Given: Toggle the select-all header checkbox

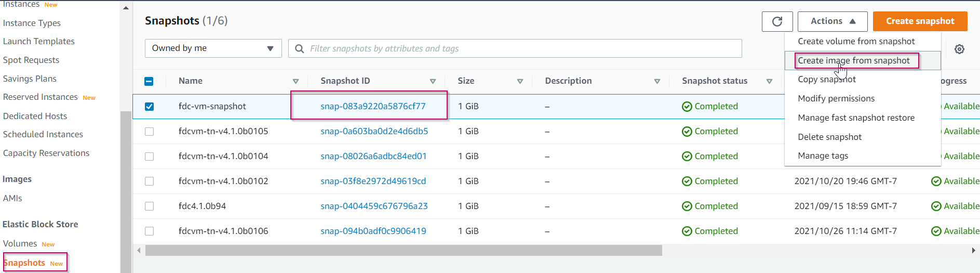Looking at the screenshot, I should 149,81.
